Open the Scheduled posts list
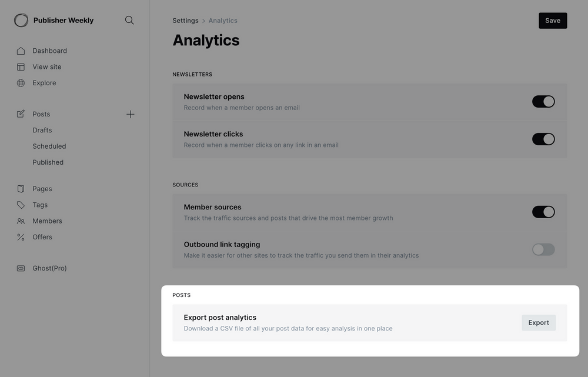This screenshot has height=377, width=588. pyautogui.click(x=49, y=146)
